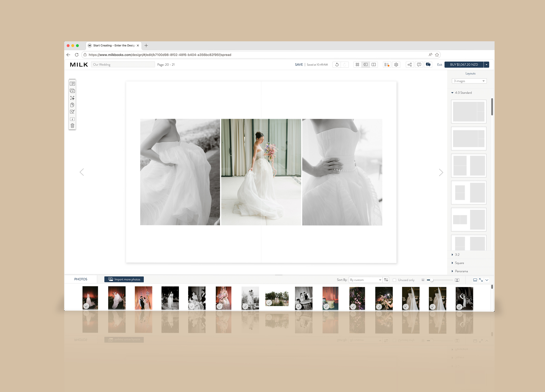Click the small thumbnail size icon
Viewport: 545px width, 392px height.
coord(423,280)
